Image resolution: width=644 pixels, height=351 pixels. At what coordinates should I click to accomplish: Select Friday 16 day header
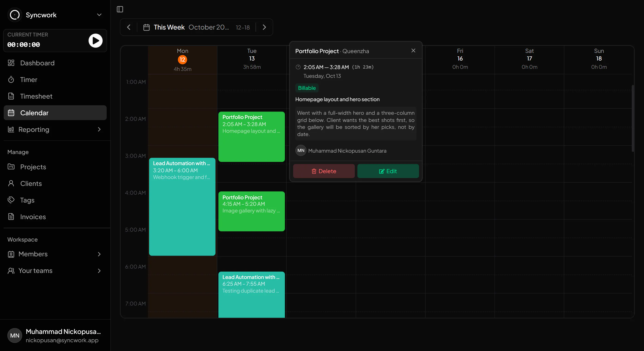460,60
